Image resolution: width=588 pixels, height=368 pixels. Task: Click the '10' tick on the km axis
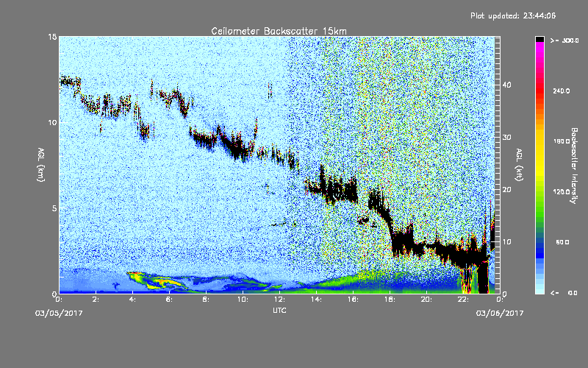[x=52, y=122]
